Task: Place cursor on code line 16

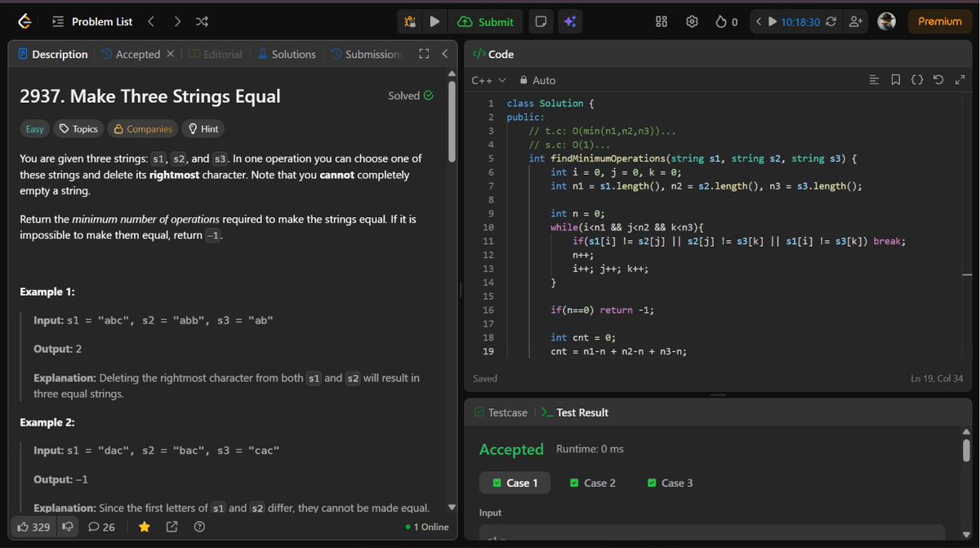Action: 603,310
